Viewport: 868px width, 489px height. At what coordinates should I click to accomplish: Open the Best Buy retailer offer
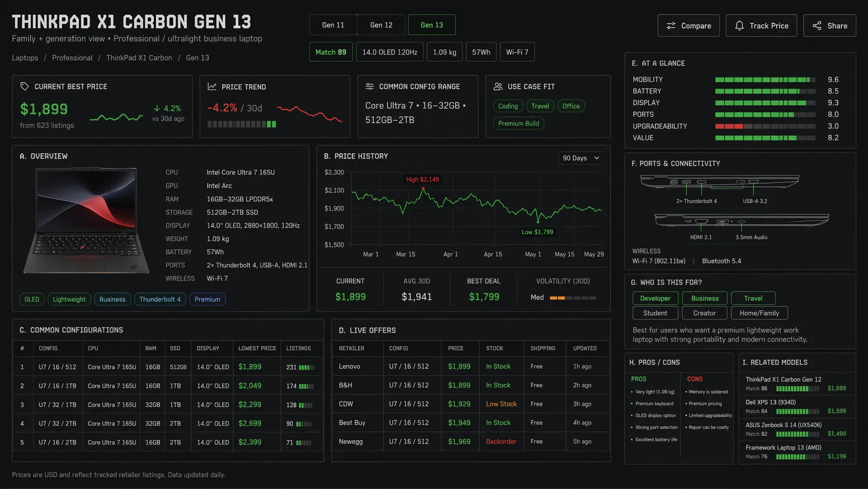coord(471,422)
